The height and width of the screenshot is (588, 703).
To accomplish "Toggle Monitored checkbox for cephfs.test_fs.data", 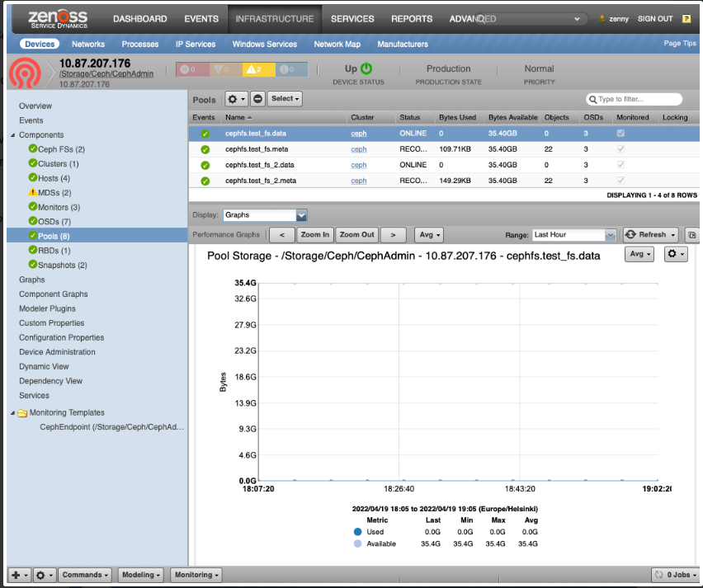I will coord(620,133).
